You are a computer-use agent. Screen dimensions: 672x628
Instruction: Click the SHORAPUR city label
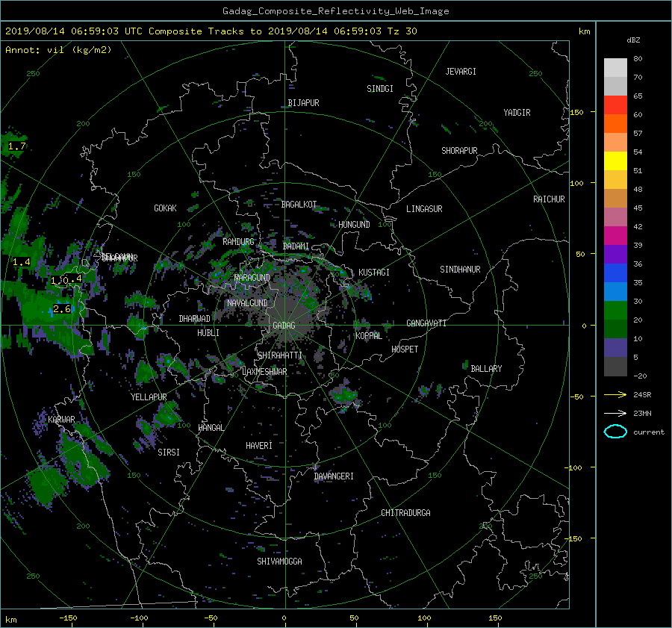point(459,151)
